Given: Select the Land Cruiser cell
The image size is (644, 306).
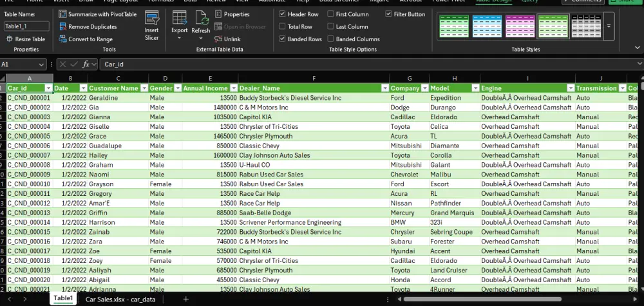Looking at the screenshot, I should click(x=454, y=271).
